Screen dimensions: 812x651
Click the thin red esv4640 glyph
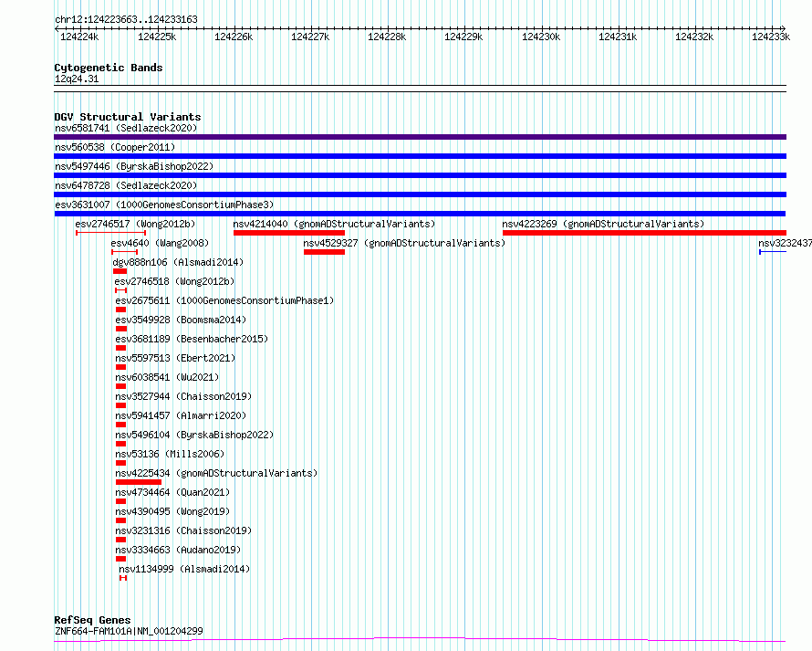(124, 252)
